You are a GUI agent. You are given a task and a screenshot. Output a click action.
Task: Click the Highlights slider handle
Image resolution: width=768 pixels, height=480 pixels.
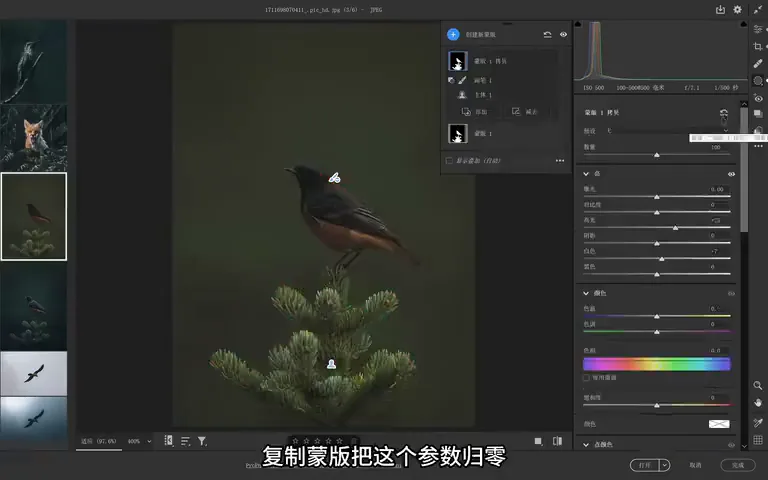[675, 228]
